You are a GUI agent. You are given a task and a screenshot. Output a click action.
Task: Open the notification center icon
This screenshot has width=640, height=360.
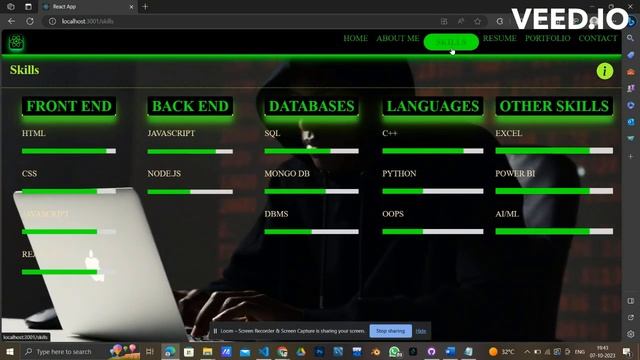pos(627,351)
